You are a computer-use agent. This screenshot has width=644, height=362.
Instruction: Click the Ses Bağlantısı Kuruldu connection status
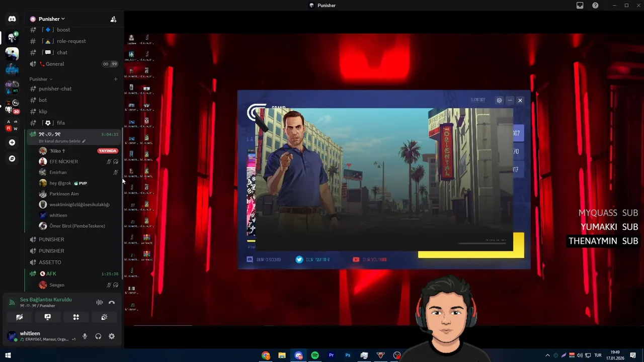pyautogui.click(x=46, y=300)
